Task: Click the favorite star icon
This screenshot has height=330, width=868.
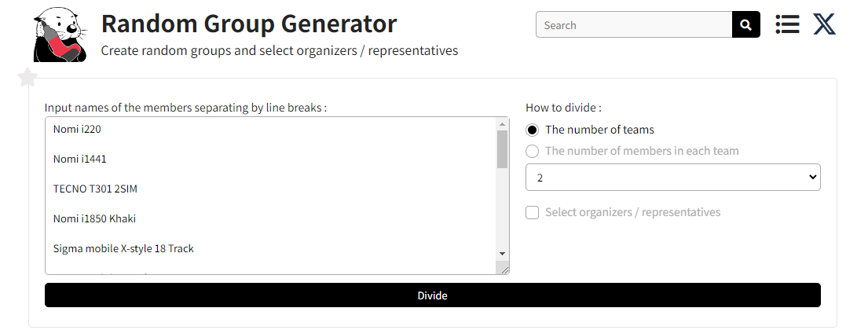Action: 27,78
